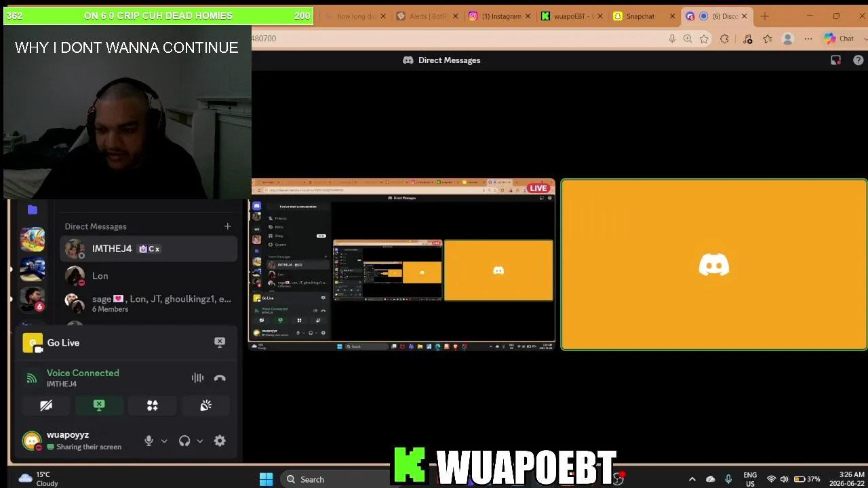Disconnect from the voice call
Viewport: 868px width, 488px height.
point(220,378)
